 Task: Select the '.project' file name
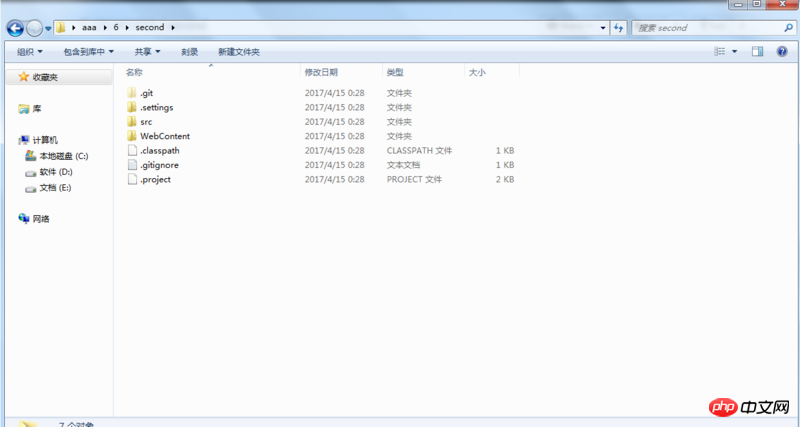click(x=155, y=179)
